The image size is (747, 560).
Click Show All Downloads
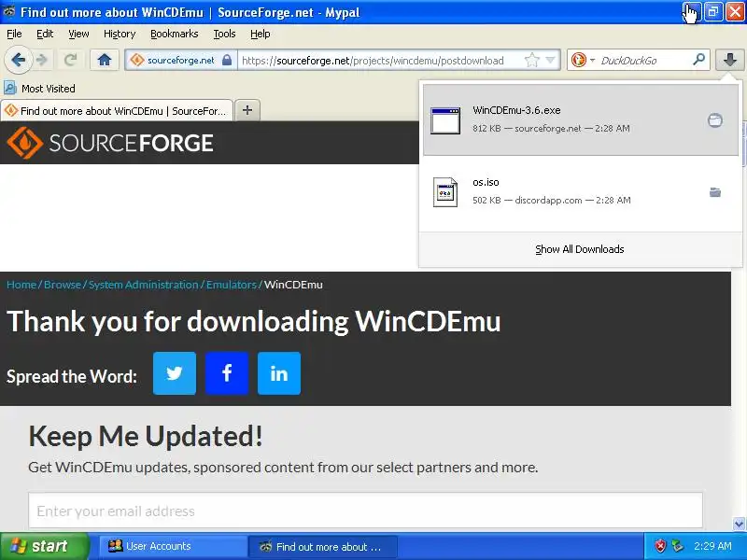(579, 249)
